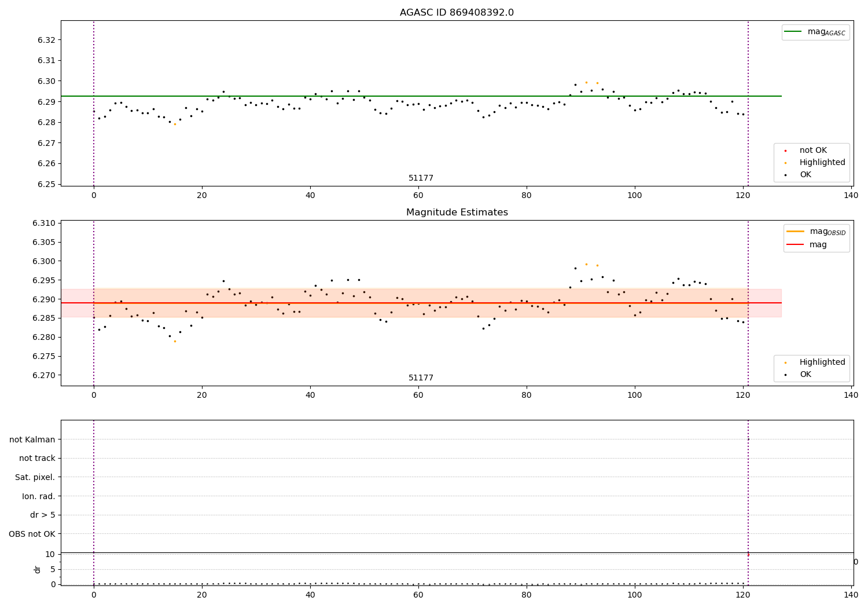868x608 pixels.
Task: Click the "6.26" y-axis tick label
Action: [x=47, y=164]
